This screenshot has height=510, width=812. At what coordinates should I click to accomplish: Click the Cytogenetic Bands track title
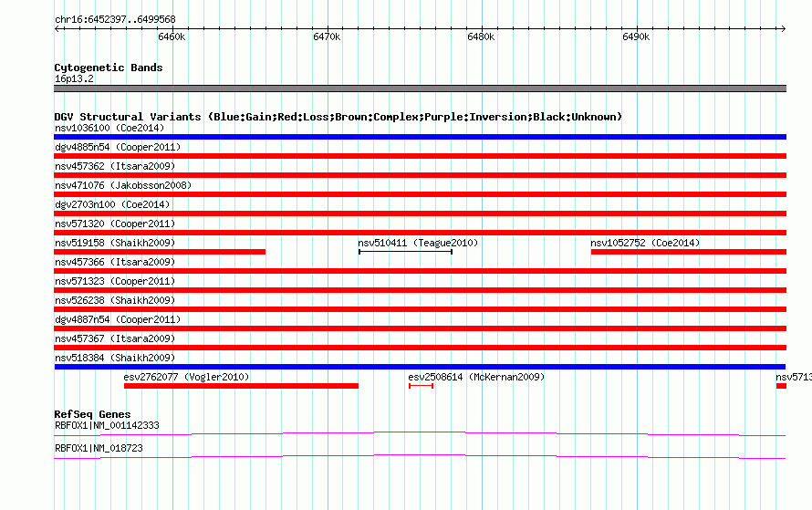coord(109,68)
